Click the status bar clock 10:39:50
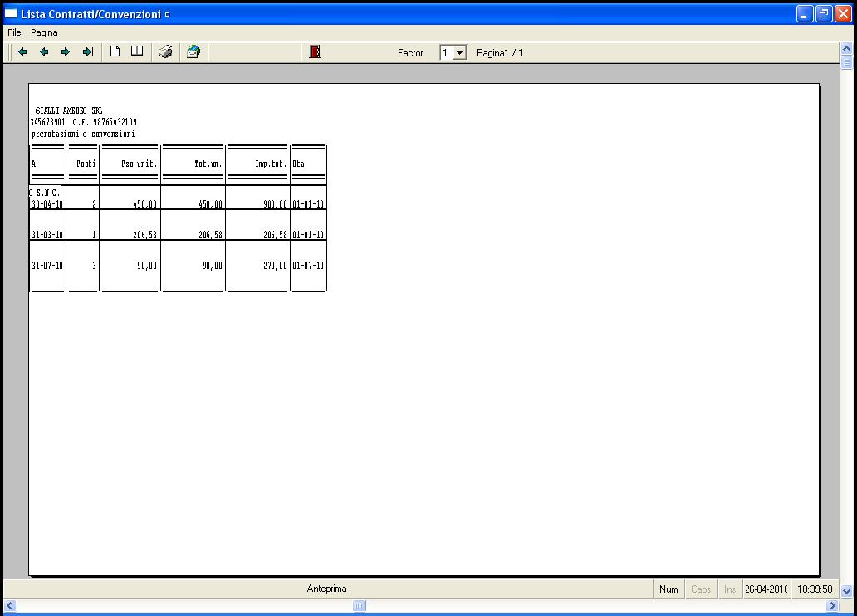The width and height of the screenshot is (857, 616). pyautogui.click(x=815, y=589)
